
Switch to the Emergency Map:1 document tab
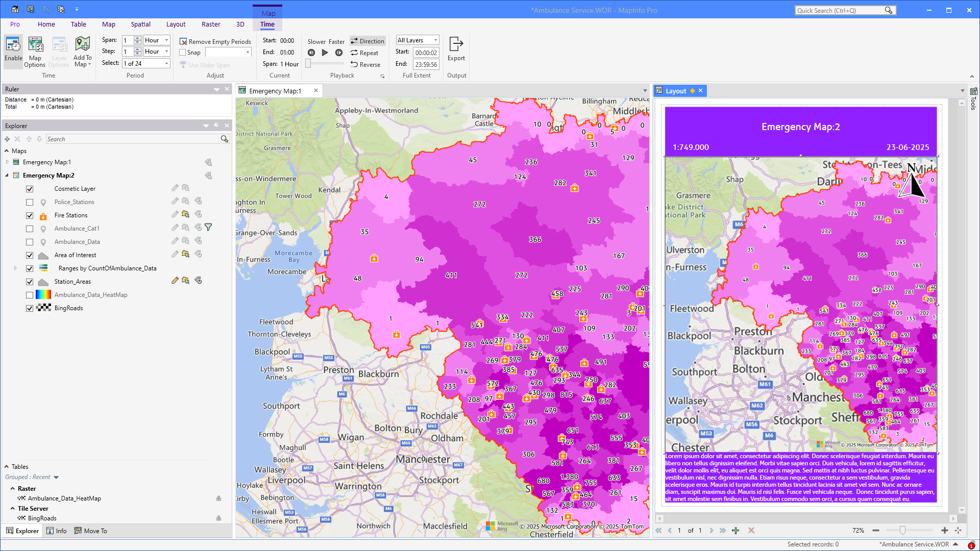pos(275,91)
